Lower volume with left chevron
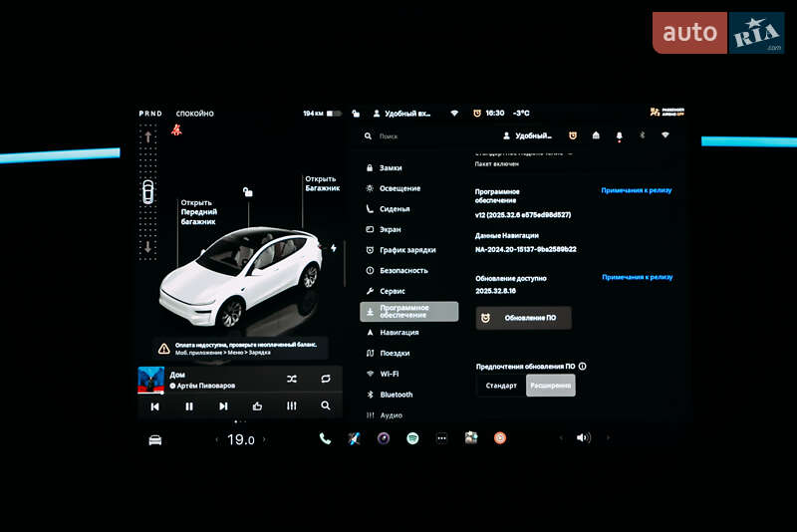The image size is (797, 532). click(561, 438)
